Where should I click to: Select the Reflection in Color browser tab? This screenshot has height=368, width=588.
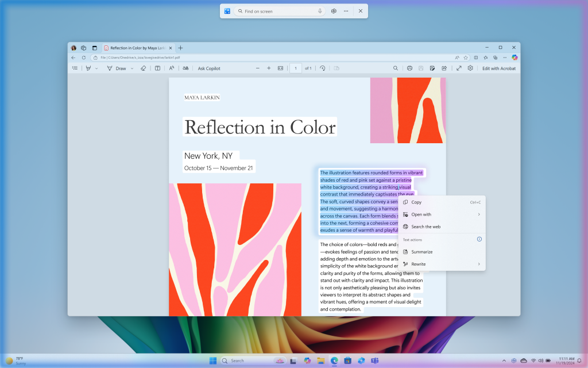click(138, 48)
